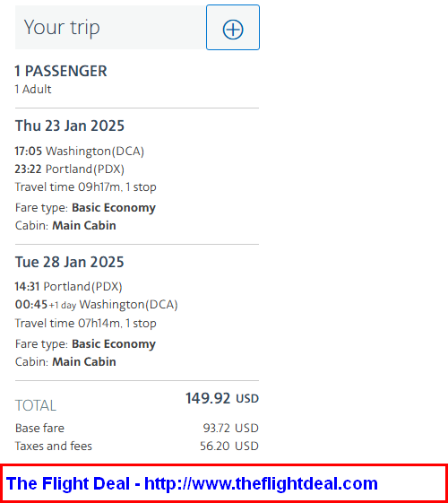Click the Your trip header
448x503 pixels.
(x=62, y=27)
